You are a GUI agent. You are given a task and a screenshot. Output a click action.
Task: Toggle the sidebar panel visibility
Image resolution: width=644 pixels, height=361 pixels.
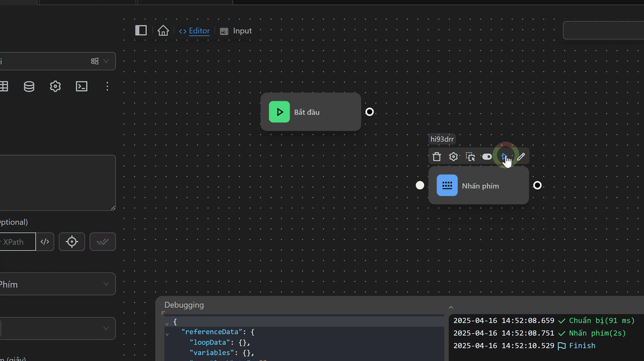tap(141, 31)
